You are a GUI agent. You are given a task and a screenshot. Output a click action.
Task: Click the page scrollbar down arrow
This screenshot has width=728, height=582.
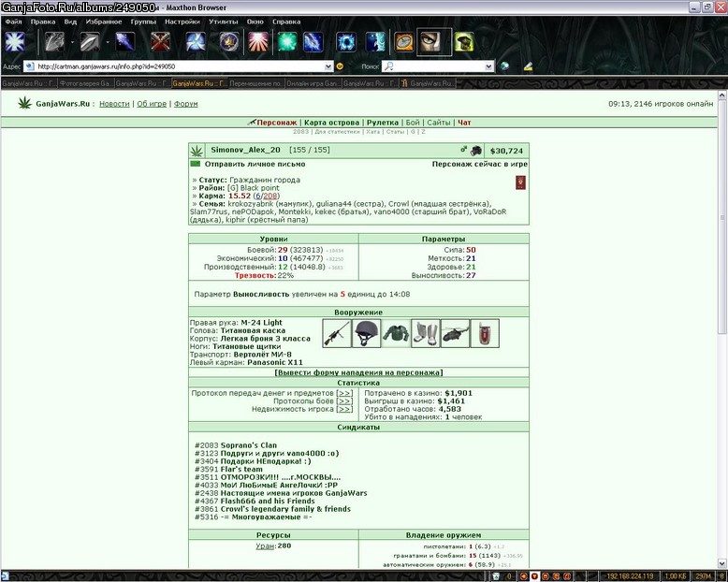click(722, 564)
